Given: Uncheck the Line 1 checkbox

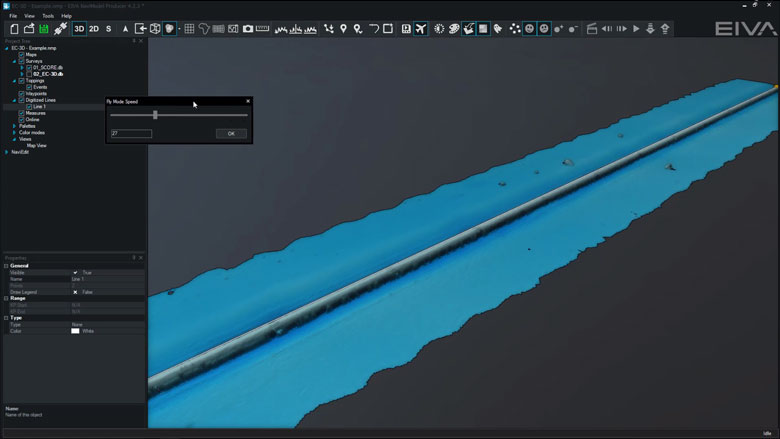Looking at the screenshot, I should coord(30,107).
